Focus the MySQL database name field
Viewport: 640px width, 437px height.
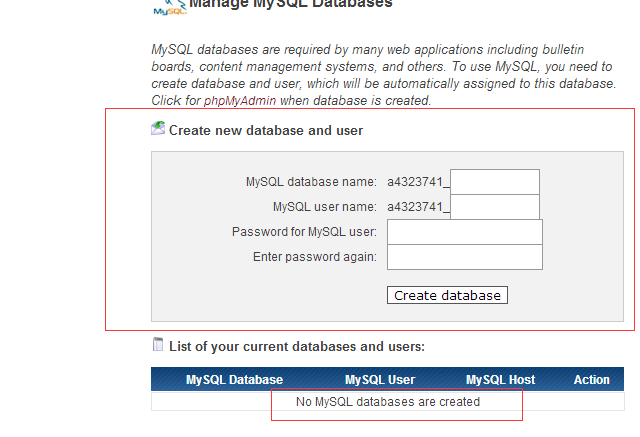click(495, 182)
